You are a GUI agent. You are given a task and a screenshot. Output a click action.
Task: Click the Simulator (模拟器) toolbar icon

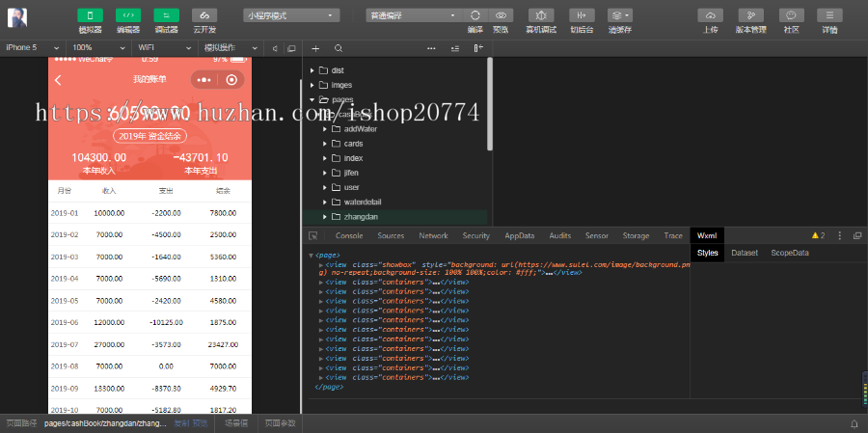pos(91,15)
